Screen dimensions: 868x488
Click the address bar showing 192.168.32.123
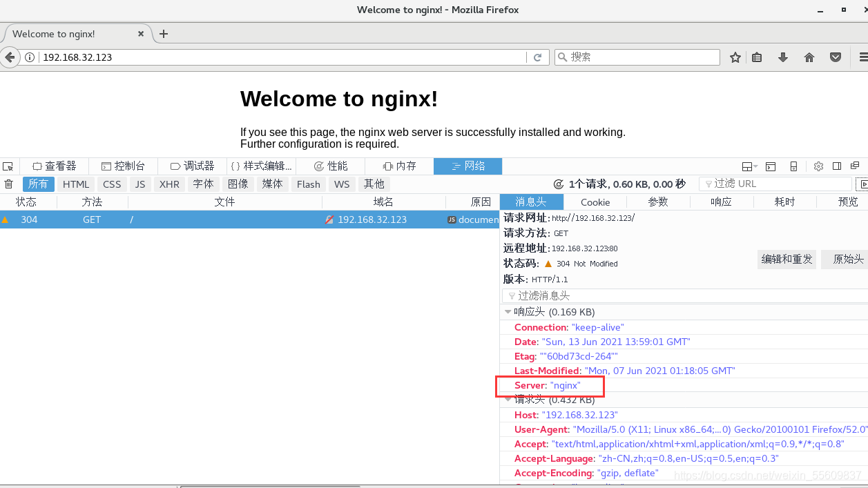point(283,57)
